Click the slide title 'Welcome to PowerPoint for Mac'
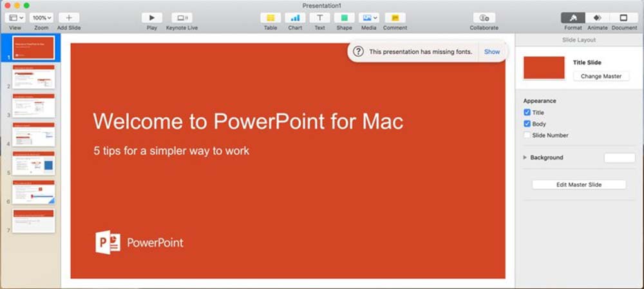Screen dimensions: 644x289 tap(248, 121)
